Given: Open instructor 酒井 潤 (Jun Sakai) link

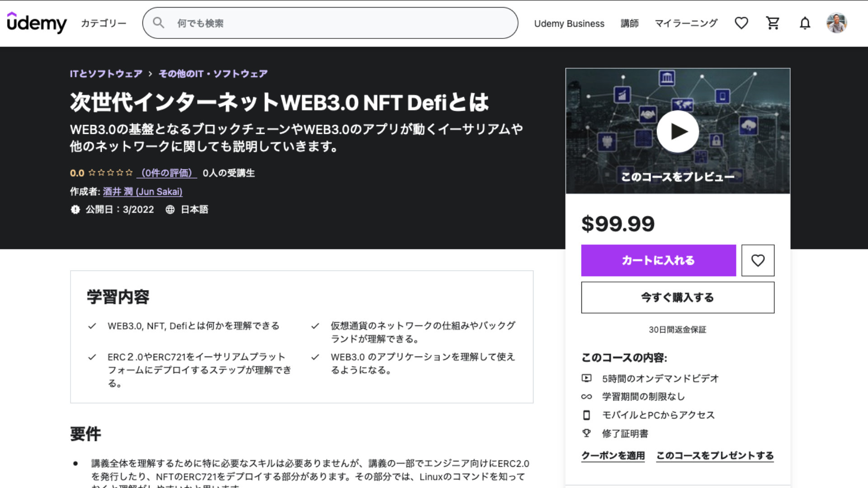Looking at the screenshot, I should pos(142,192).
